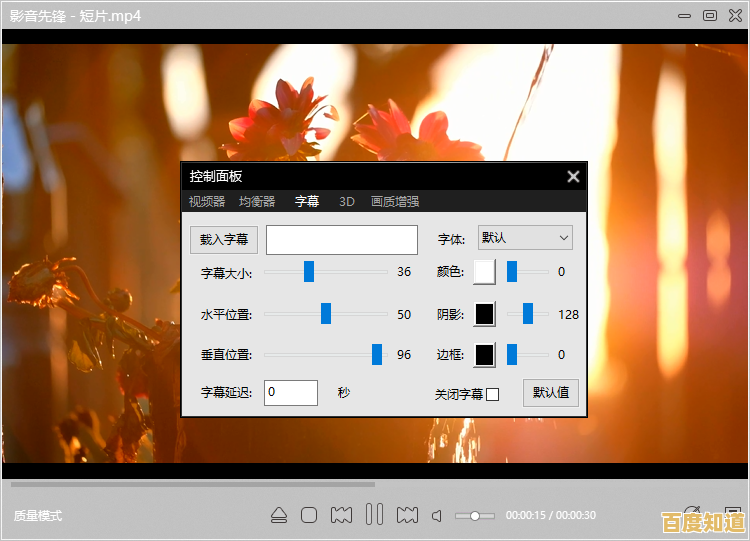Toggle the 关闭字幕 checkbox
750x541 pixels.
tap(492, 394)
